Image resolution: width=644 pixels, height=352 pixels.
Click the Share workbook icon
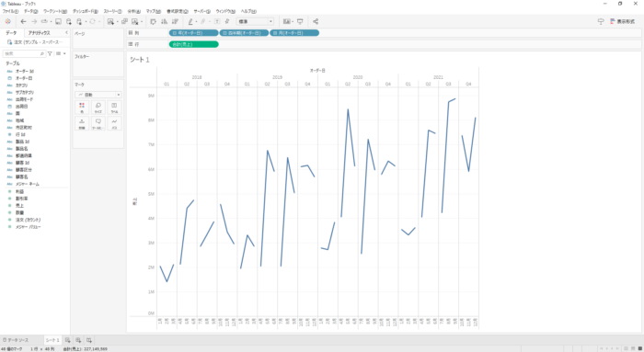316,21
